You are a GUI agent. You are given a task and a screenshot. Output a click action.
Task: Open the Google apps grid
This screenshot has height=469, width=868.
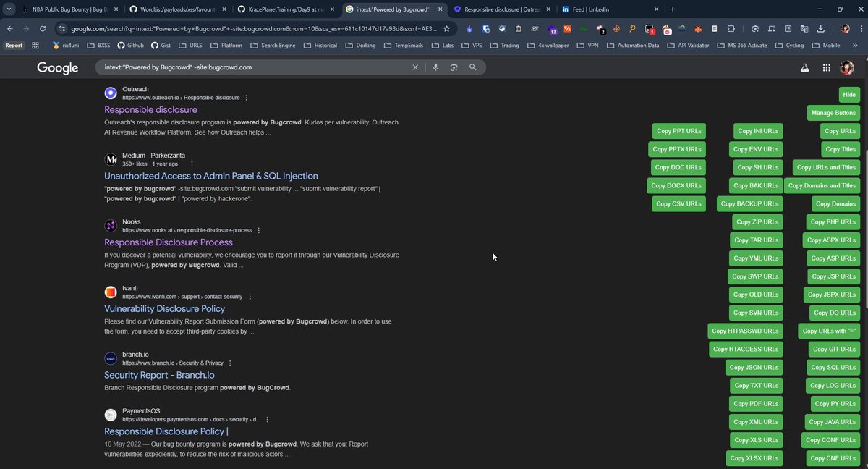[x=826, y=67]
